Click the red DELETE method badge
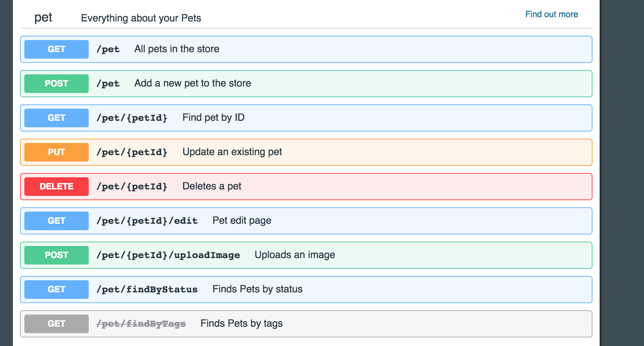The height and width of the screenshot is (346, 644). pos(57,187)
